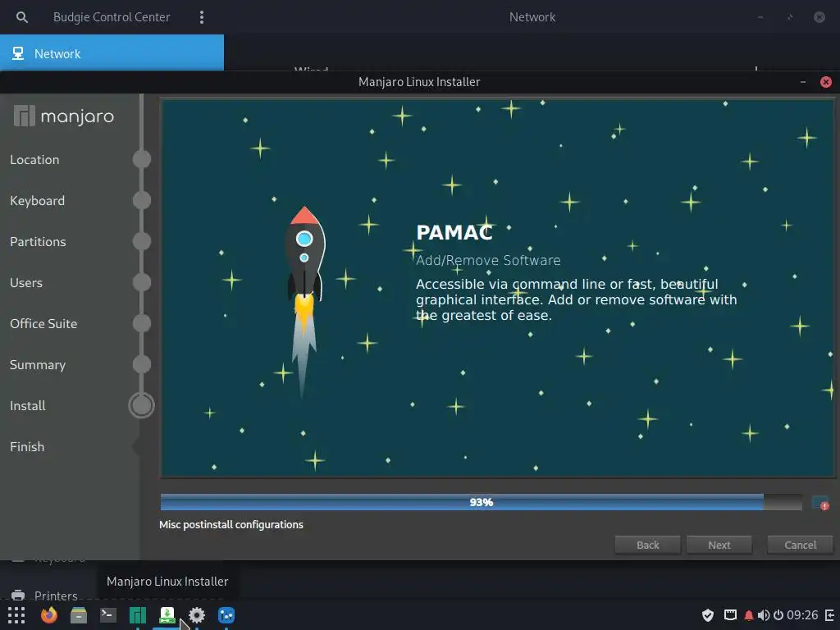Viewport: 840px width, 630px height.
Task: Focus the Manjaro installer icon in panel
Action: 167,615
